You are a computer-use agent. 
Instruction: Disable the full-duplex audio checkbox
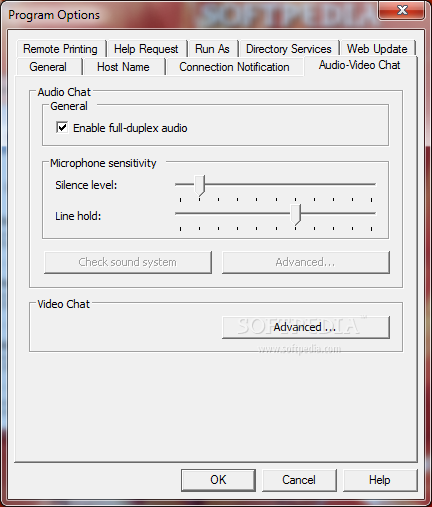[x=62, y=128]
